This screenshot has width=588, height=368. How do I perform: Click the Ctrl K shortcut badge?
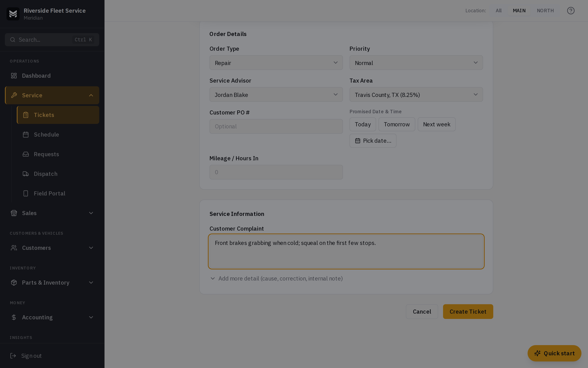click(x=83, y=40)
